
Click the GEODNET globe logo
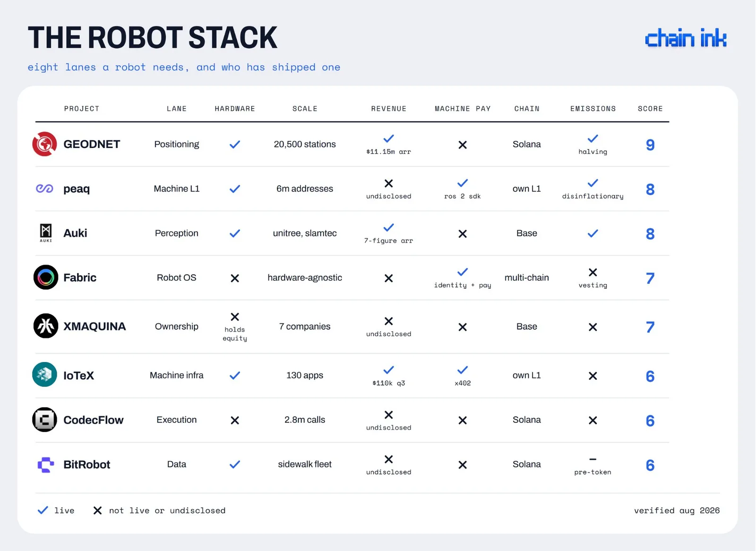point(45,144)
